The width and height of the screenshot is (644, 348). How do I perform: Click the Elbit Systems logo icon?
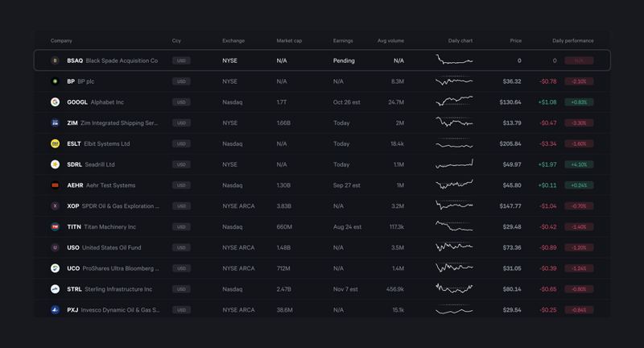(55, 143)
